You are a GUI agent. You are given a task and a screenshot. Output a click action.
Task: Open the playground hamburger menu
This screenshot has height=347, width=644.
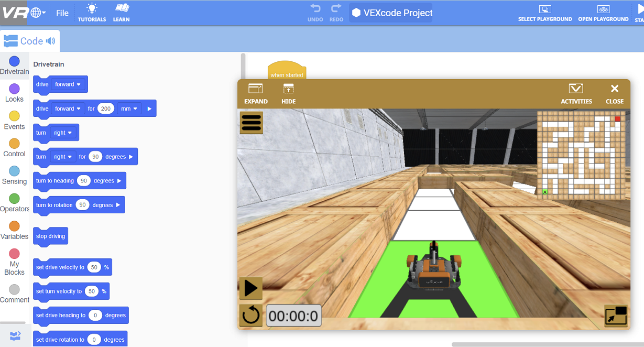coord(251,122)
